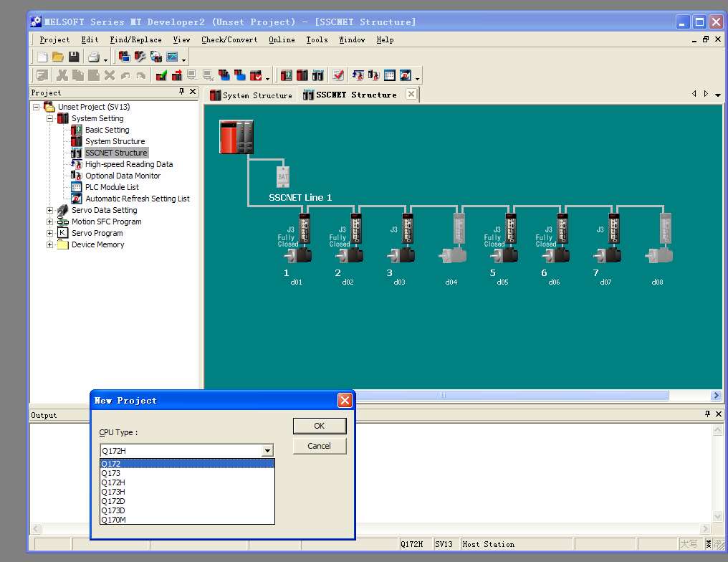Expand the Servo Data Setting tree node
728x562 pixels.
(49, 210)
